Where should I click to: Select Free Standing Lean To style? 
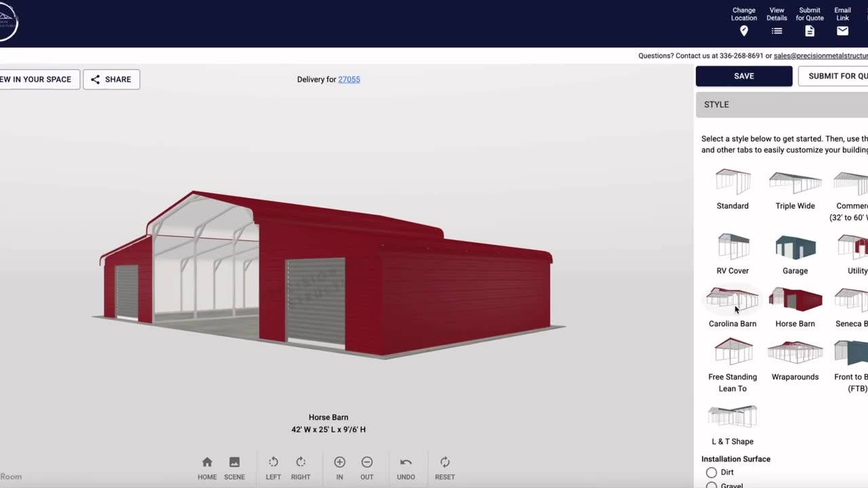pyautogui.click(x=733, y=352)
